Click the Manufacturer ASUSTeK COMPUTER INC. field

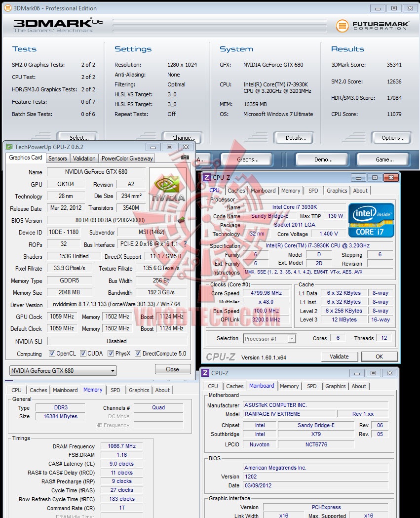click(315, 405)
